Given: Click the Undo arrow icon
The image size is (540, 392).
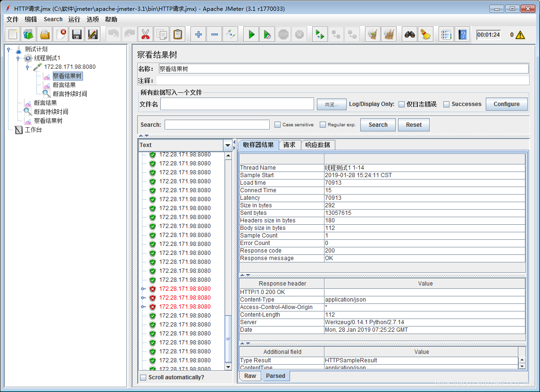Looking at the screenshot, I should 113,34.
